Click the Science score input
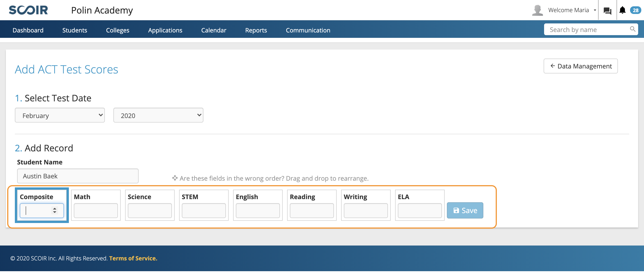The image size is (644, 273). [149, 211]
